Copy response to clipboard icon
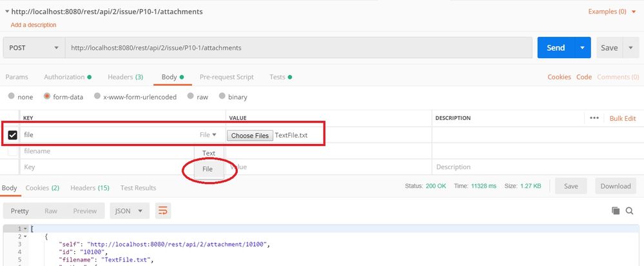This screenshot has height=266, width=644. [x=615, y=210]
